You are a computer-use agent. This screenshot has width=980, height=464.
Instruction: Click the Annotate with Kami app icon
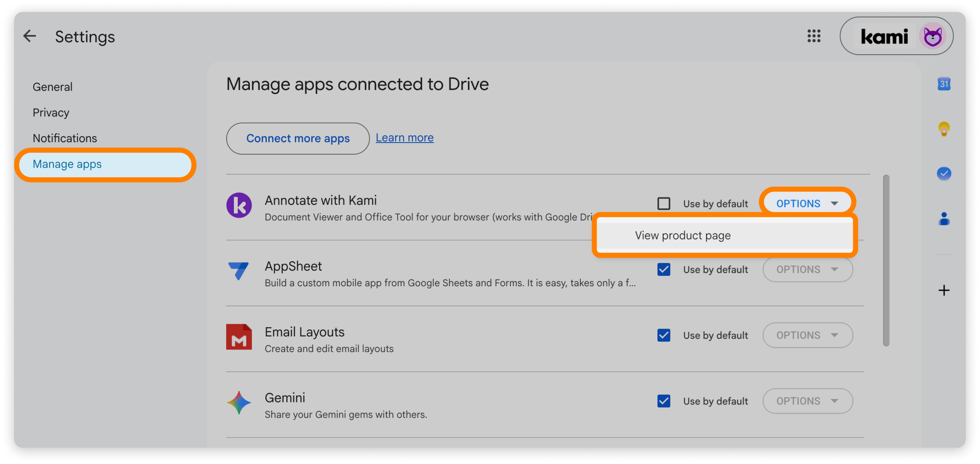pyautogui.click(x=239, y=205)
